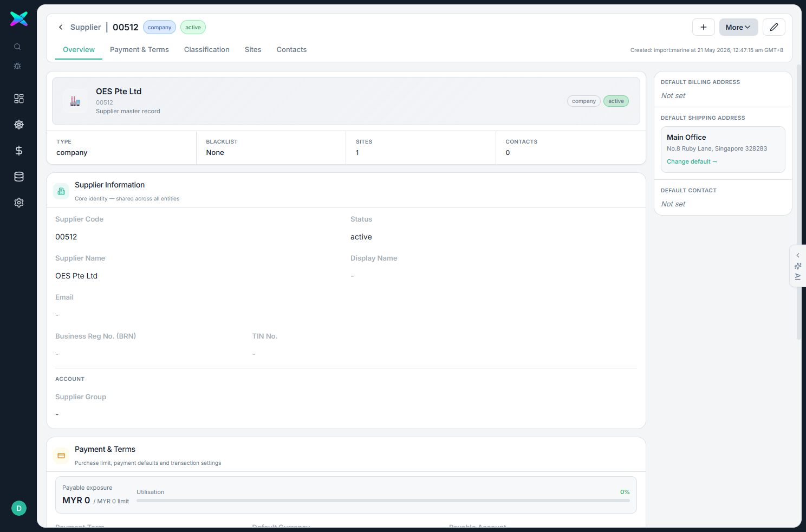Click the Utilisation progress bar
Image resolution: width=806 pixels, height=532 pixels.
coord(383,501)
